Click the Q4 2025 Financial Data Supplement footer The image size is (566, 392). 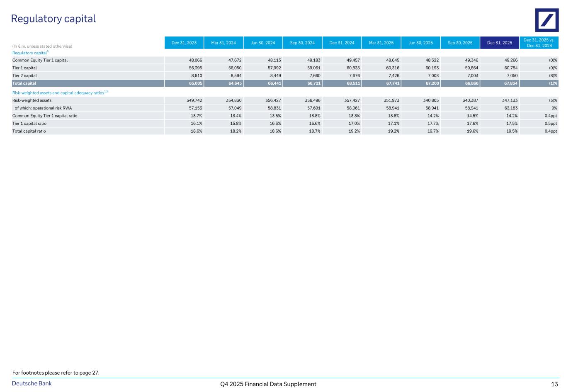(x=268, y=384)
